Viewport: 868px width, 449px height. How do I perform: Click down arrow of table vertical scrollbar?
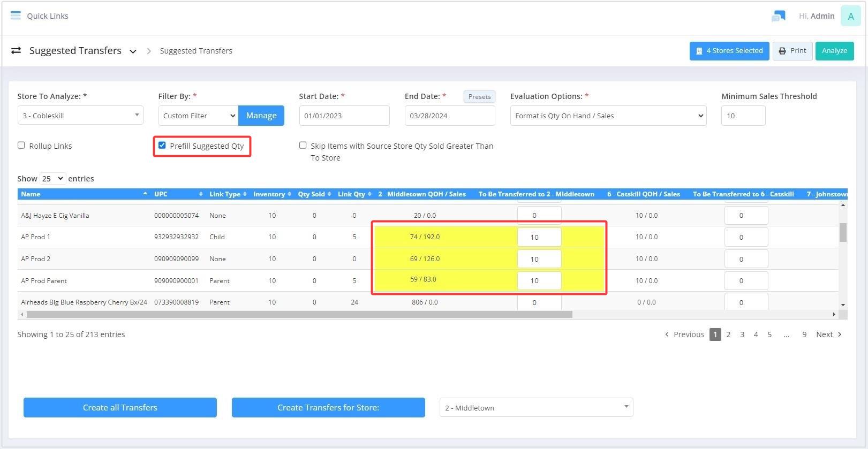(843, 305)
